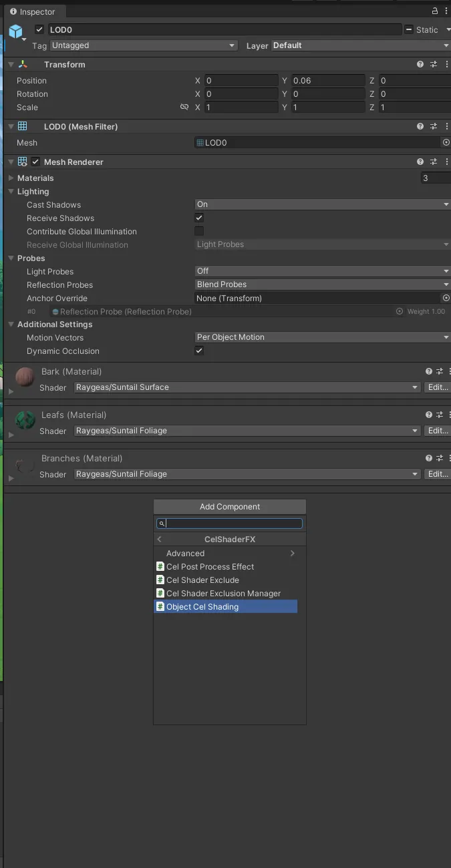
Task: Collapse the Additional Settings foldout
Action: 11,324
